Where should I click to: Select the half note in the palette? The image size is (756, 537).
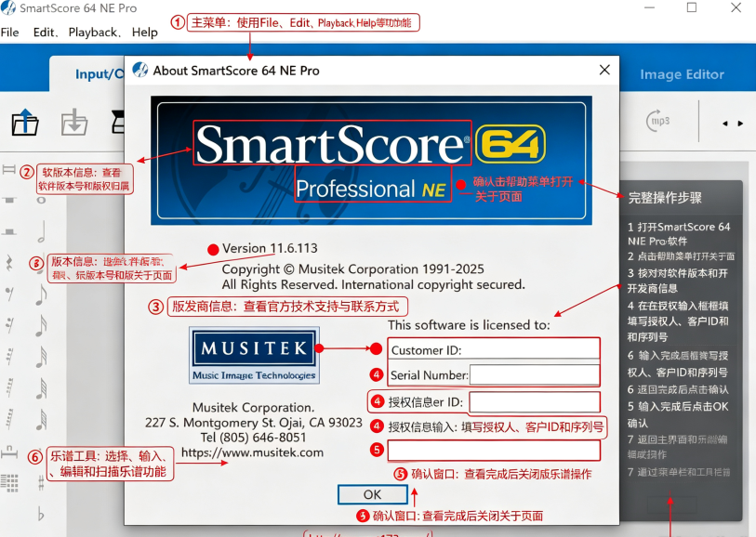42,231
